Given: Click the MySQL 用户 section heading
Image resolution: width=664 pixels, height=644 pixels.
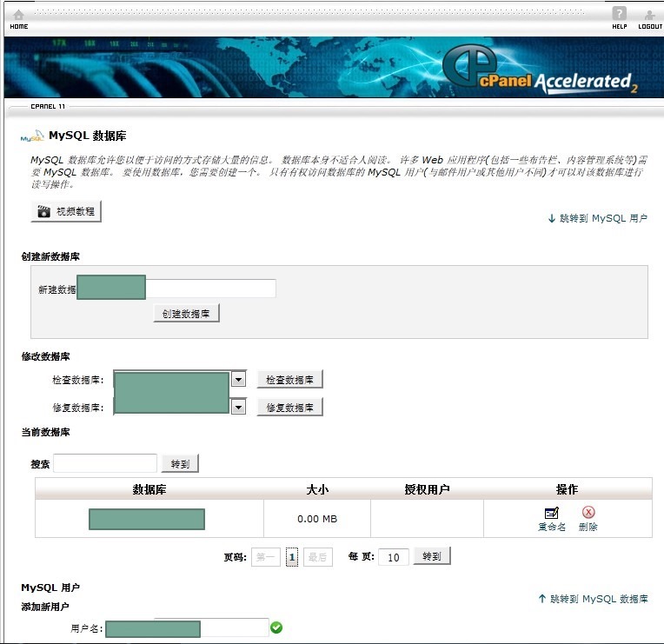Looking at the screenshot, I should coord(50,588).
